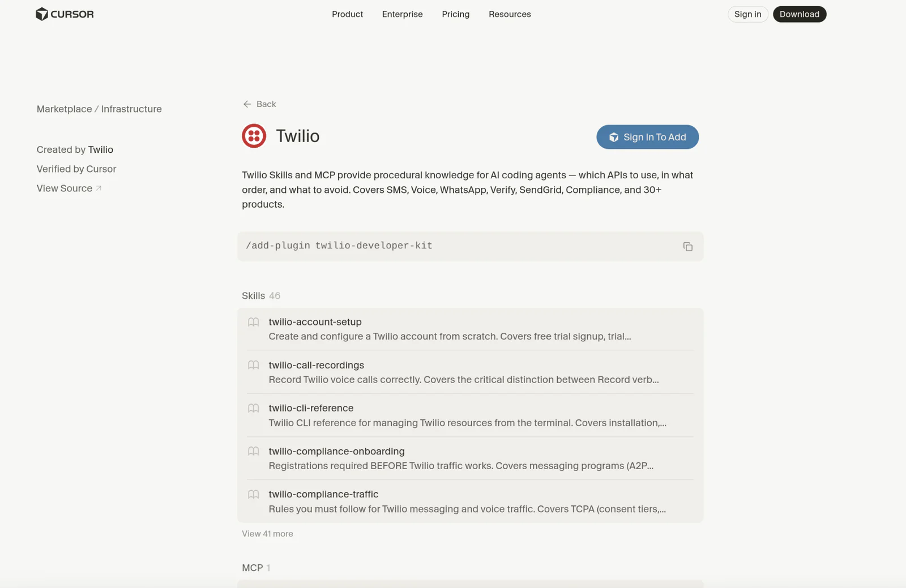Click the book icon beside twilio-compliance-onboarding
The width and height of the screenshot is (906, 588).
tap(254, 451)
